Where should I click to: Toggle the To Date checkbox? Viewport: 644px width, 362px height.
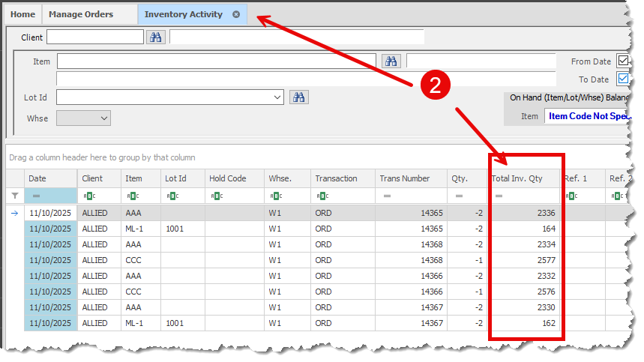click(x=622, y=79)
